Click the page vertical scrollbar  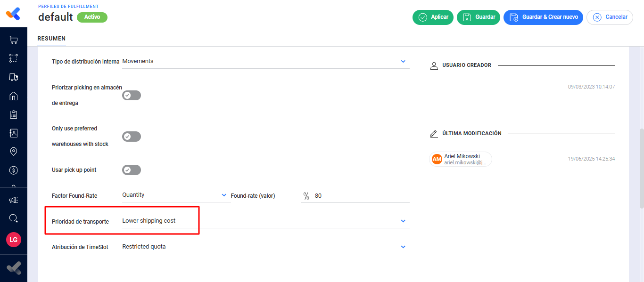(x=641, y=168)
